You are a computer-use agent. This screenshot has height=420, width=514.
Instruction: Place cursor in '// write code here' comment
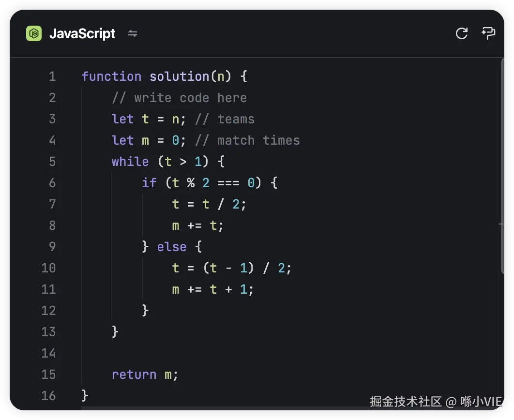[x=179, y=98]
